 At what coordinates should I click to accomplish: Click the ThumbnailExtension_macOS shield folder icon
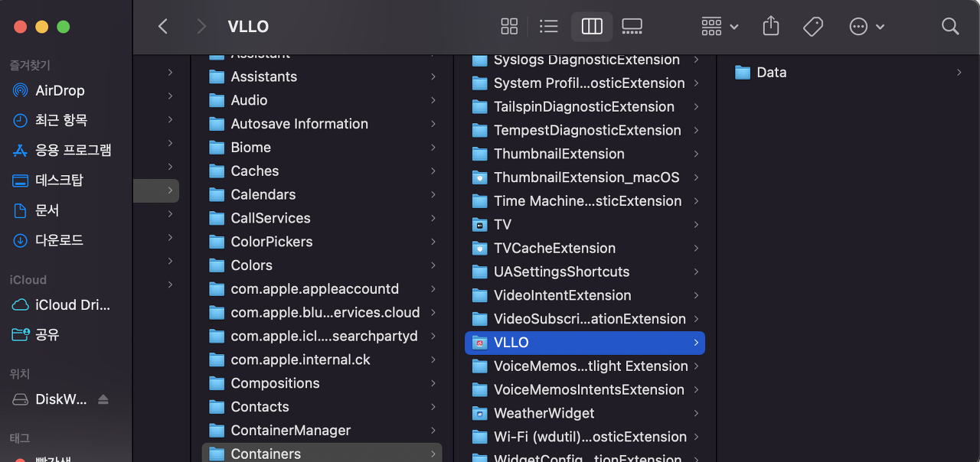point(480,177)
